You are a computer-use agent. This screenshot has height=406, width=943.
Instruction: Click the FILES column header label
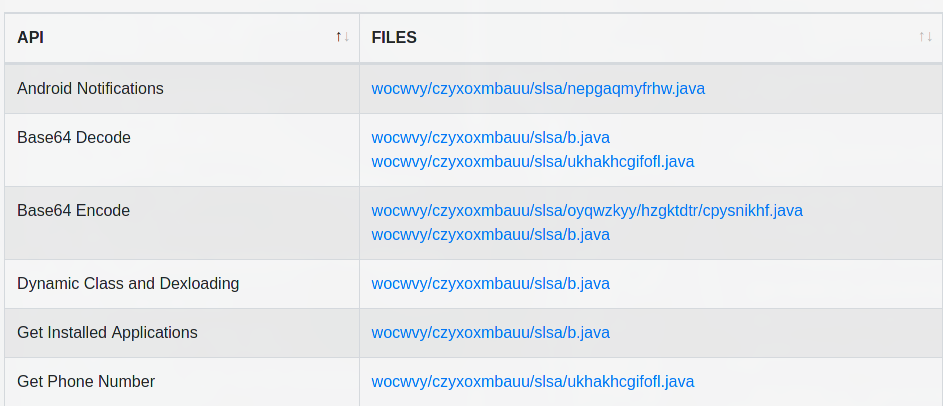[394, 37]
